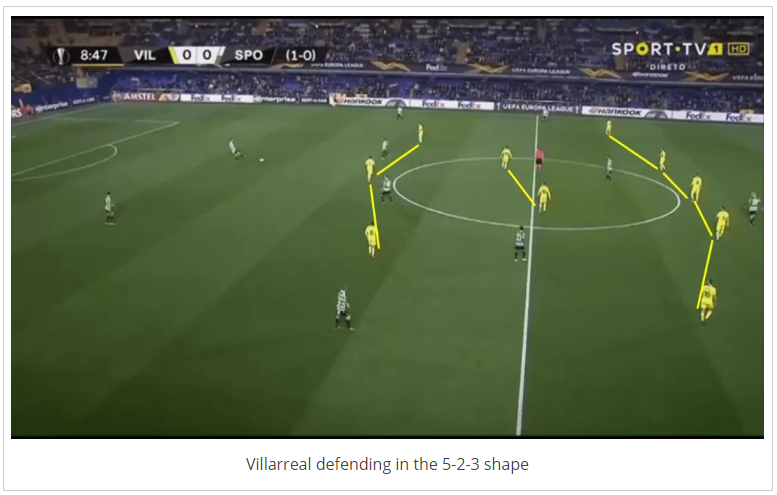The width and height of the screenshot is (777, 495).
Task: Click the yellow HD badge
Action: tap(738, 49)
